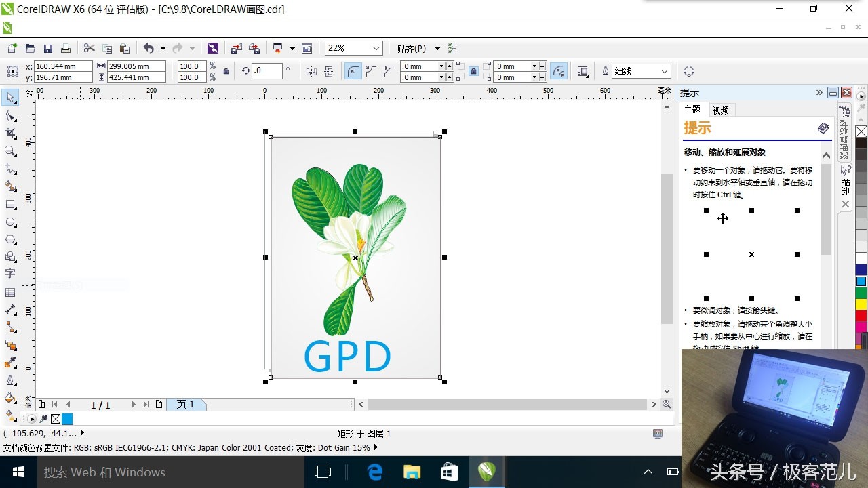This screenshot has height=488, width=868.
Task: Open the outline width 细线 dropdown
Action: click(x=665, y=71)
